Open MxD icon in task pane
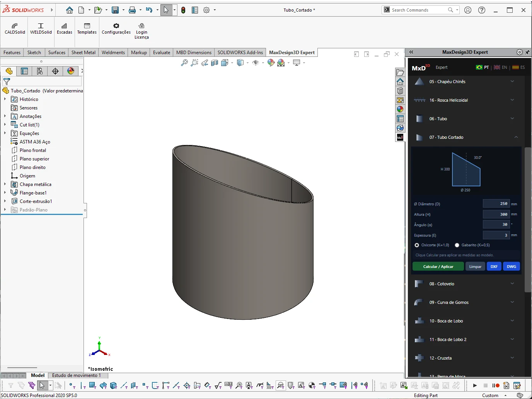The width and height of the screenshot is (532, 399). 400,137
